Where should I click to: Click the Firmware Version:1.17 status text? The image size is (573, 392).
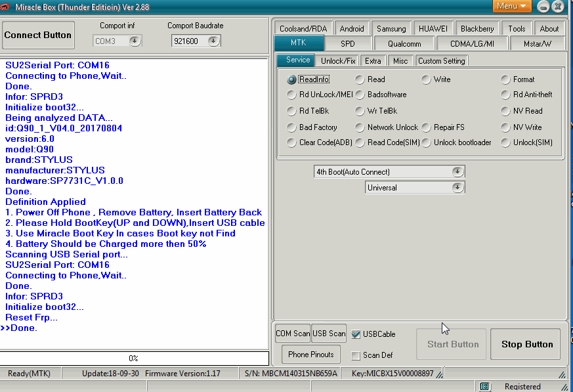pos(182,374)
